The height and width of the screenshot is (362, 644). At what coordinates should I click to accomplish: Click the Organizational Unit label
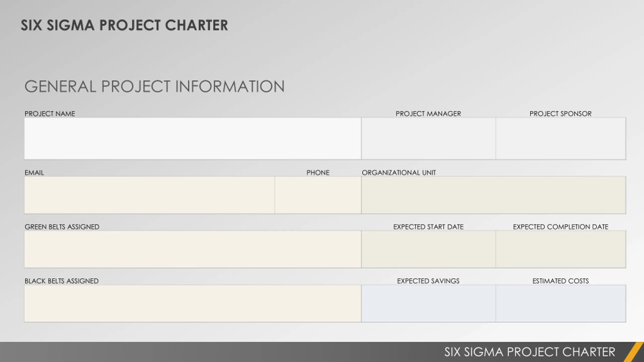[399, 173]
